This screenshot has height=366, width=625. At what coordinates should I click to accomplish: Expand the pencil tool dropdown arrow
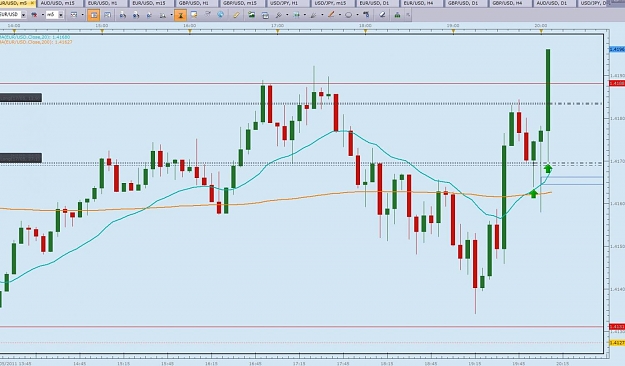click(340, 15)
